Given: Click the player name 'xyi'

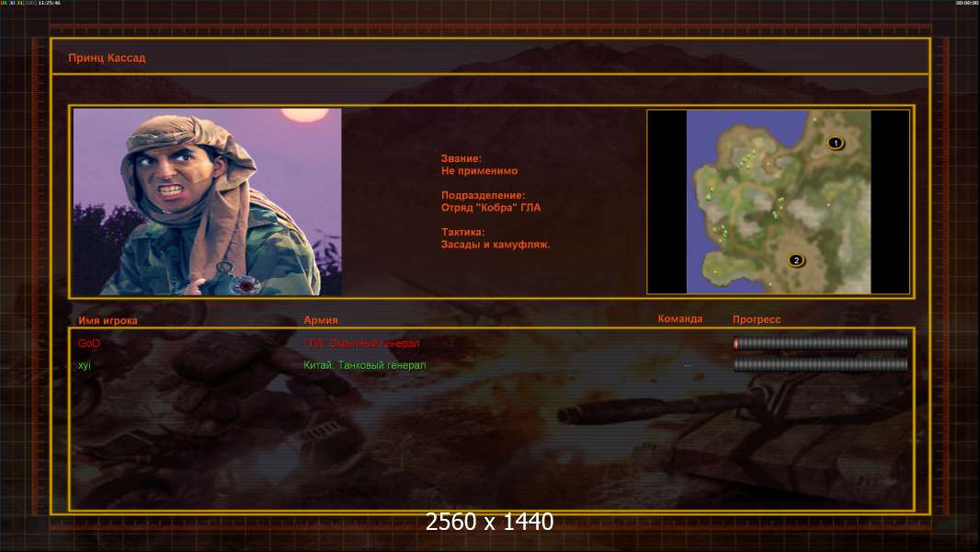Looking at the screenshot, I should (85, 365).
